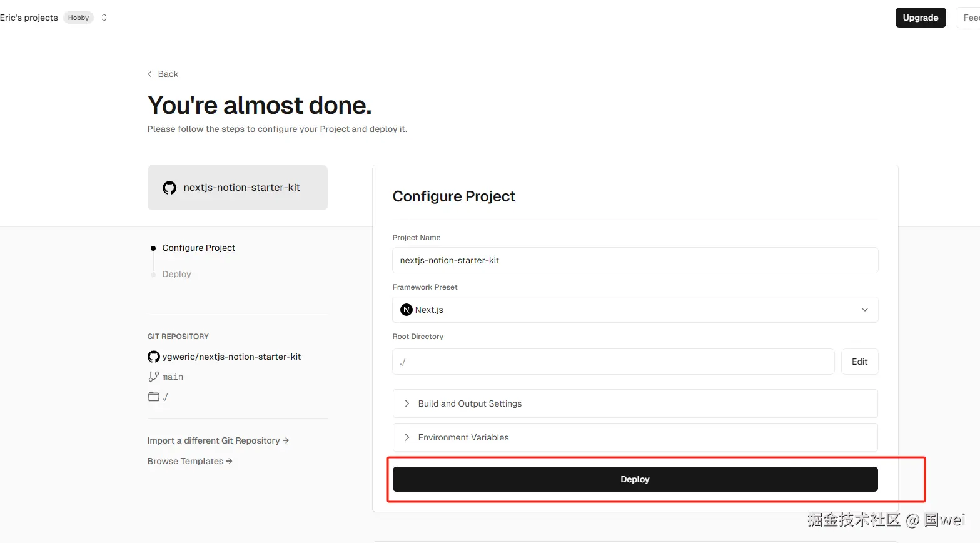Screen dimensions: 980x543
Task: Click the Hobby plan badge
Action: [78, 18]
